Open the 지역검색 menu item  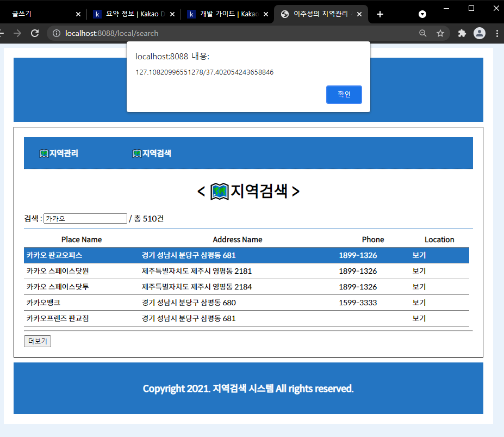click(157, 153)
